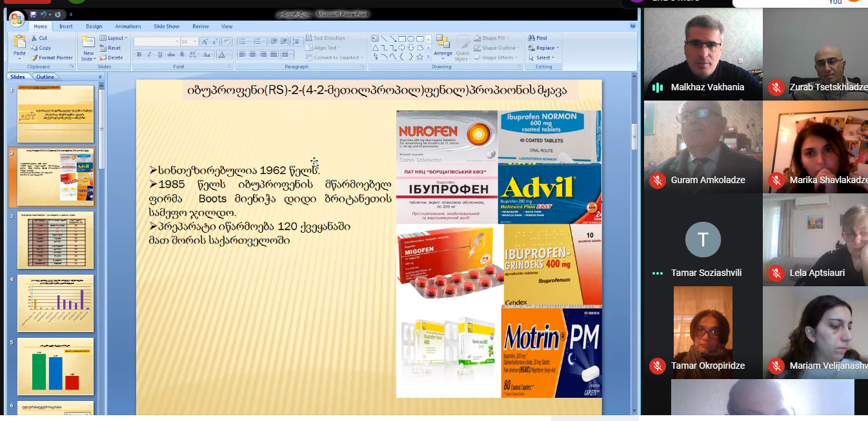Choose the Right Brace shape
This screenshot has height=421, width=868.
click(411, 57)
